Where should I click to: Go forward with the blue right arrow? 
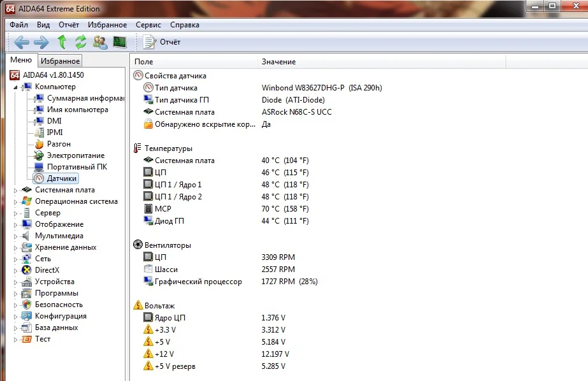(x=41, y=42)
